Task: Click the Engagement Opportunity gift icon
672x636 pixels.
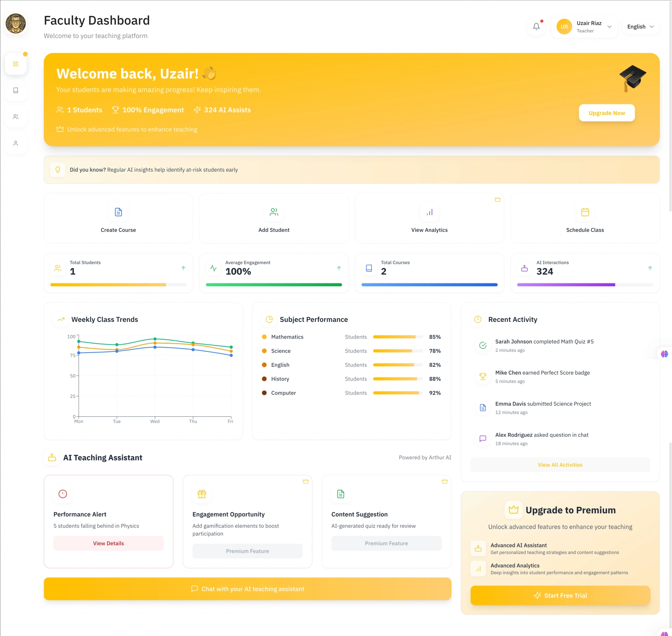Action: (202, 494)
